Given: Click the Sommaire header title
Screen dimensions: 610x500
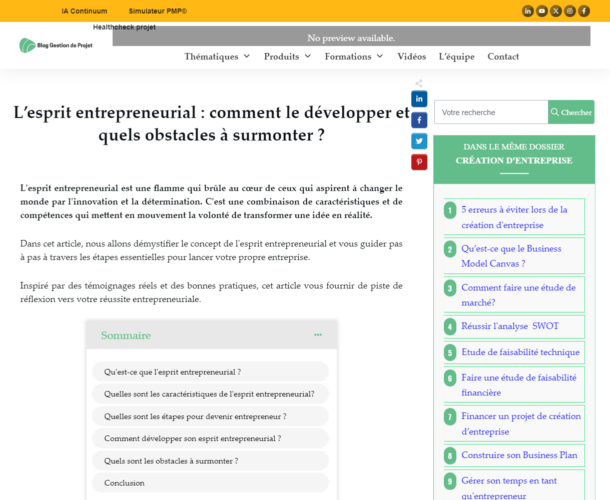Looking at the screenshot, I should pyautogui.click(x=126, y=335).
